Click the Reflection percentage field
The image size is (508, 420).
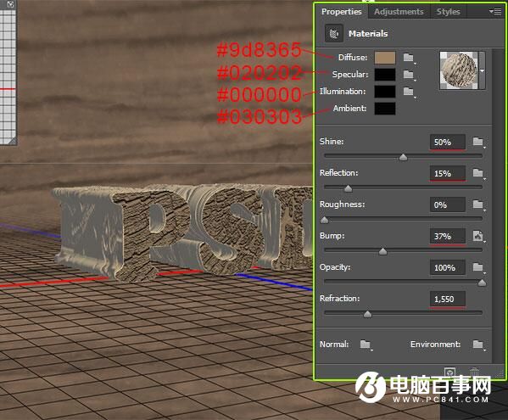448,173
